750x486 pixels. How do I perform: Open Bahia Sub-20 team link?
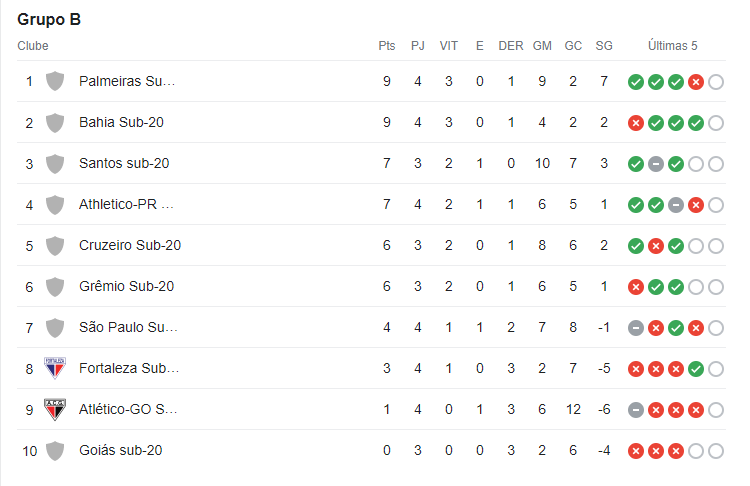[x=121, y=122]
